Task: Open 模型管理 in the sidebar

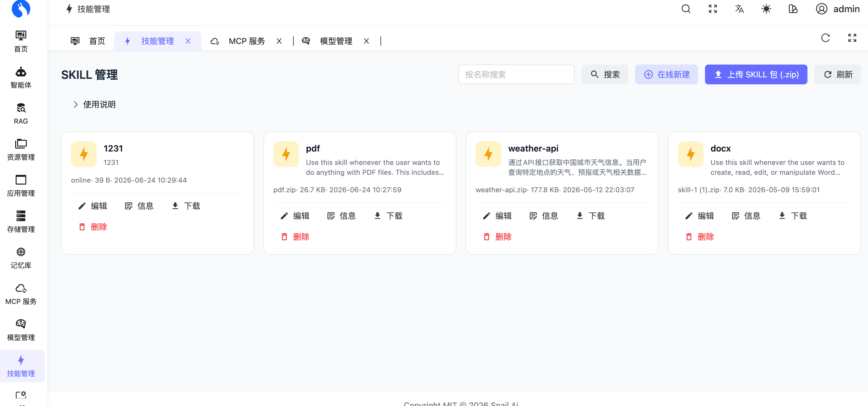Action: [x=21, y=330]
